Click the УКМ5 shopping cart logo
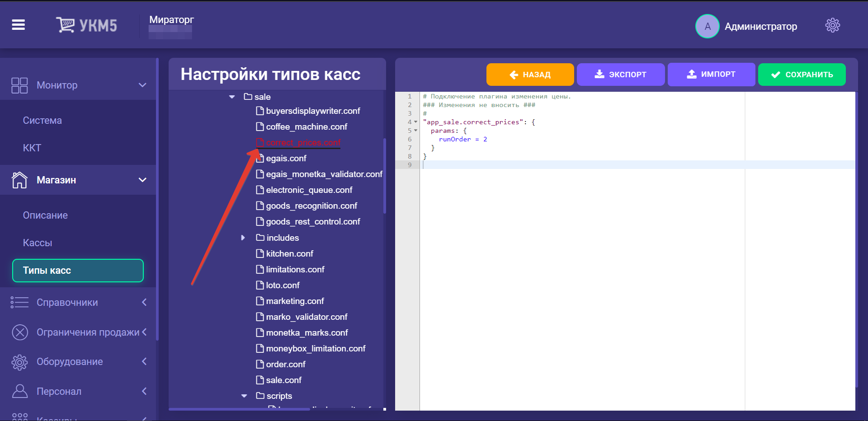Viewport: 868px width, 421px height. tap(86, 25)
